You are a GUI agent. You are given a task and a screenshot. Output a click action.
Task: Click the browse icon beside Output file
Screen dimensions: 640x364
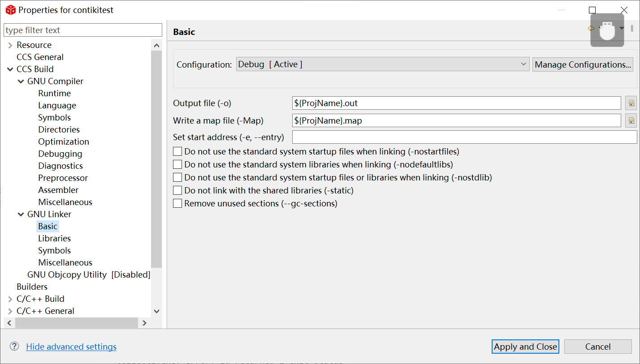[x=631, y=103]
